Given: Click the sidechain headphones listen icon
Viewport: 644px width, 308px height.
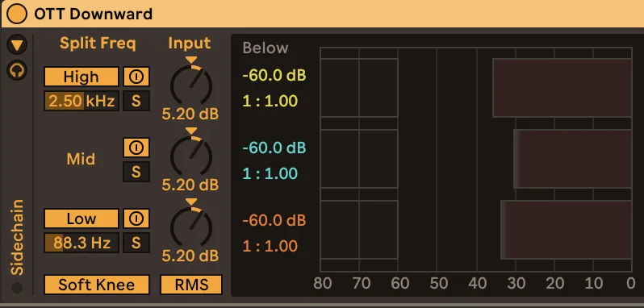Looking at the screenshot, I should [x=17, y=70].
